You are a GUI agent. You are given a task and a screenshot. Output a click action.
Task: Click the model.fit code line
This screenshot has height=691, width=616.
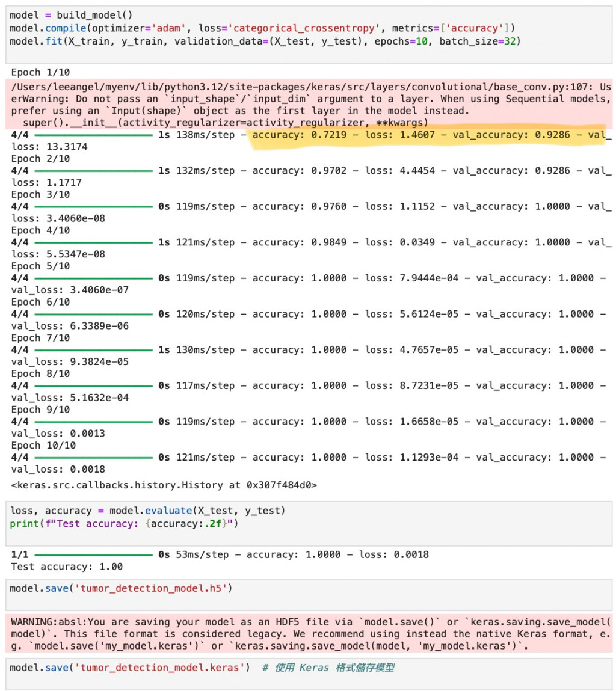pyautogui.click(x=265, y=41)
